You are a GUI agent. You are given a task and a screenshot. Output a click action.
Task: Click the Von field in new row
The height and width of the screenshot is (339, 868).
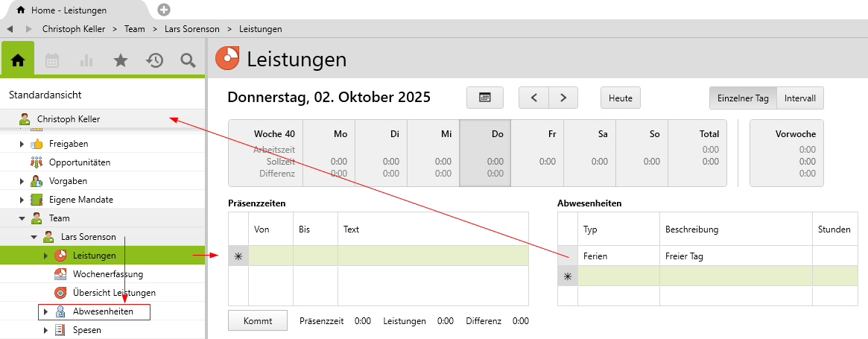tap(270, 256)
